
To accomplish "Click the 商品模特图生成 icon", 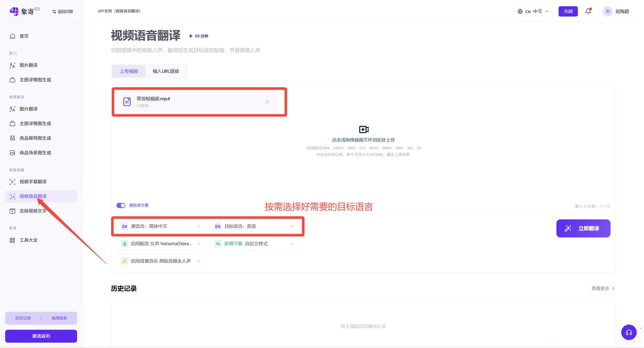I will (x=12, y=138).
